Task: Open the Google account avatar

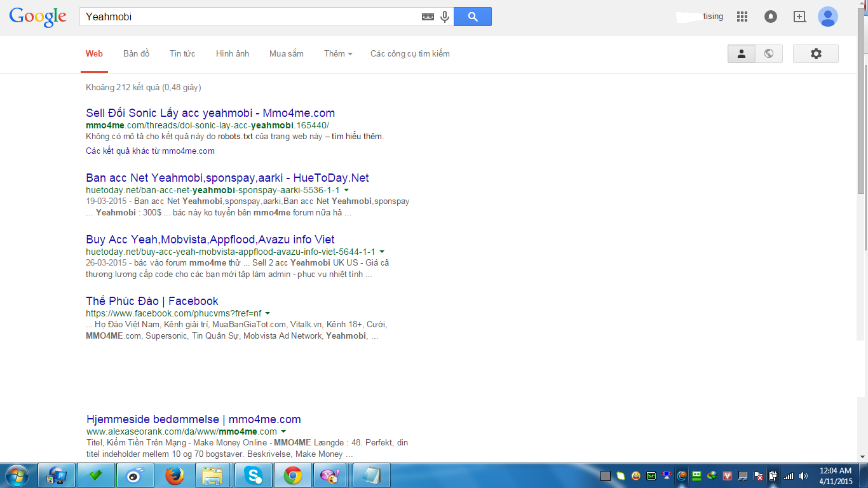Action: click(828, 17)
